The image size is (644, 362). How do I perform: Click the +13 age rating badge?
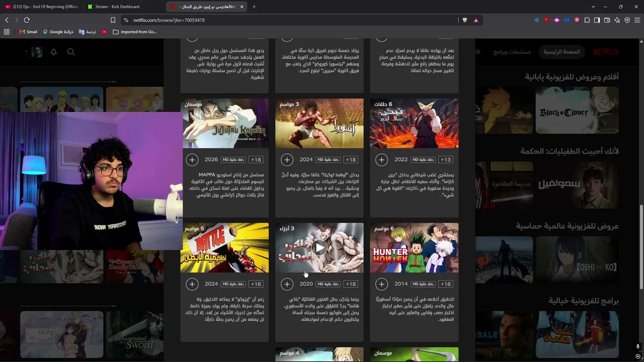tap(446, 160)
